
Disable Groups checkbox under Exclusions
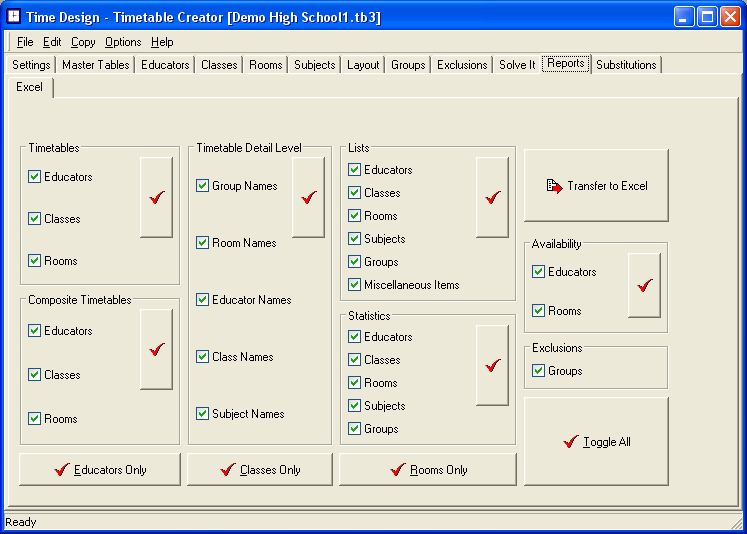[x=539, y=371]
